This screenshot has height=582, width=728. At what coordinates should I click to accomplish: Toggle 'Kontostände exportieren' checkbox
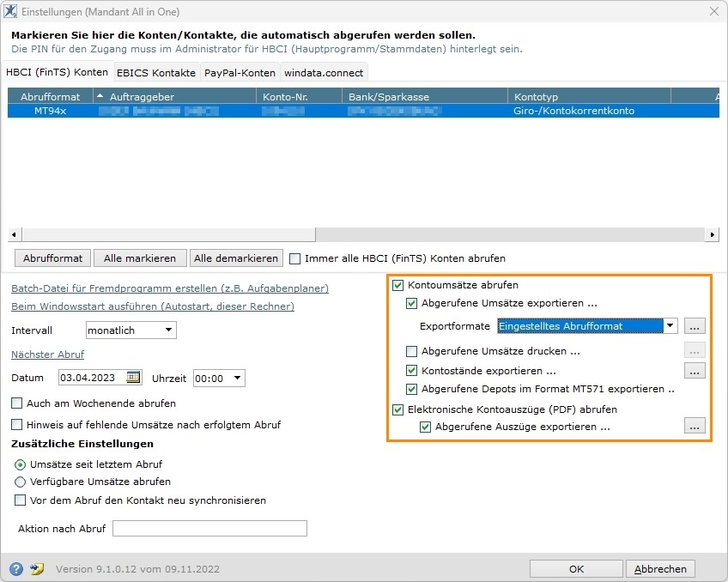click(411, 370)
